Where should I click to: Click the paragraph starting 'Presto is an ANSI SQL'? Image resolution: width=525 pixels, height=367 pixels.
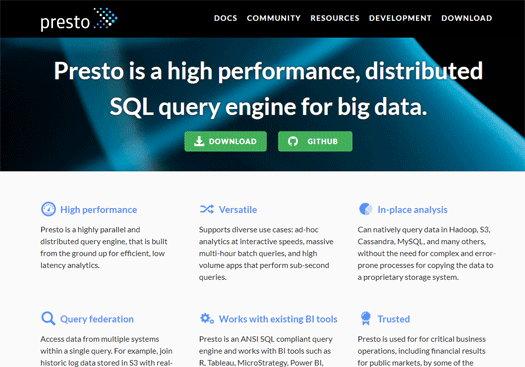[266, 351]
